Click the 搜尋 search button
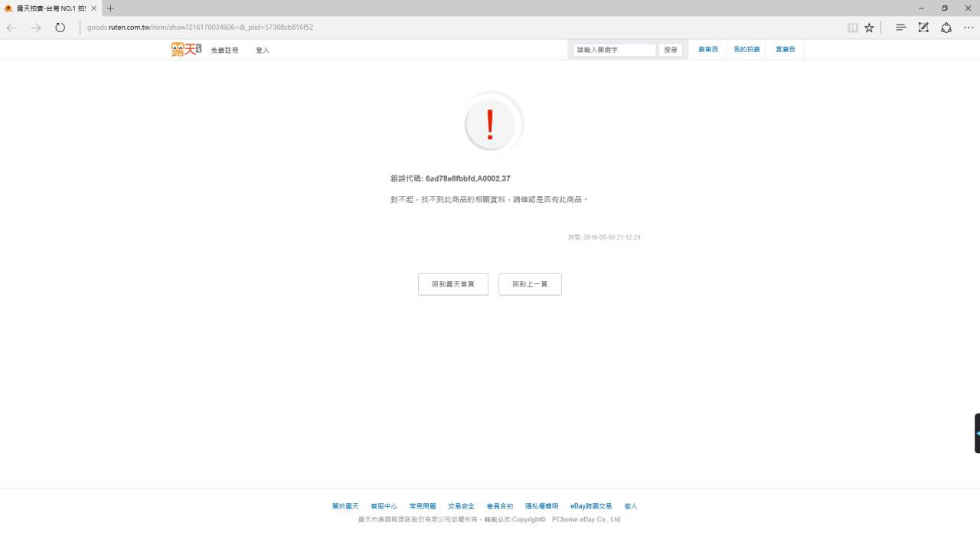 [x=671, y=50]
